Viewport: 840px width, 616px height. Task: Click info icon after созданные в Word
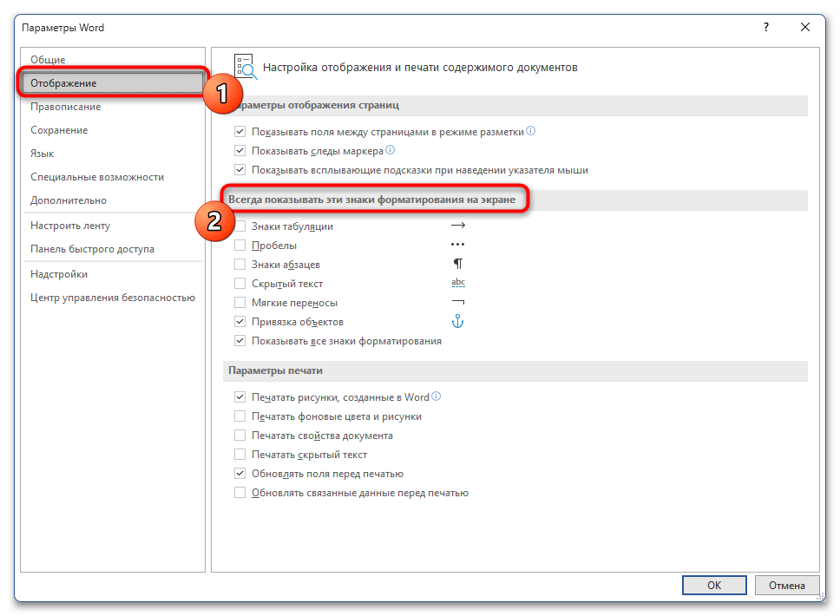pos(436,396)
